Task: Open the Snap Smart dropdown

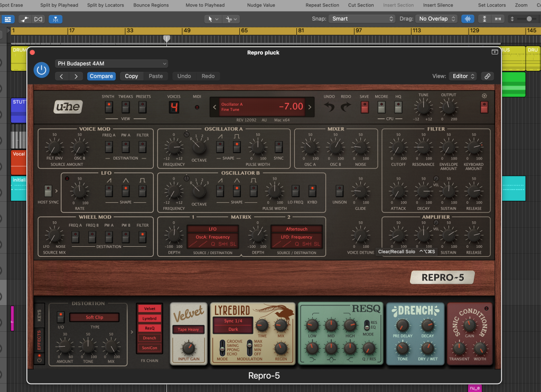Action: [x=361, y=19]
